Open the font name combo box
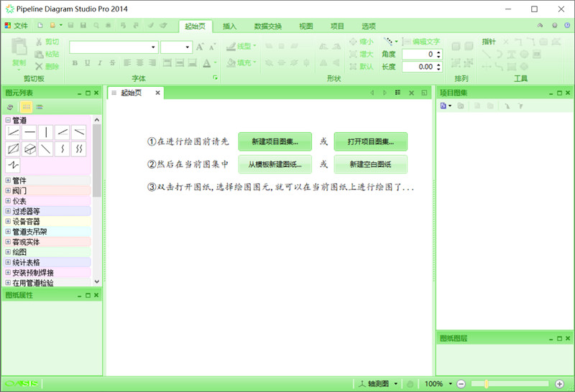 (x=114, y=47)
